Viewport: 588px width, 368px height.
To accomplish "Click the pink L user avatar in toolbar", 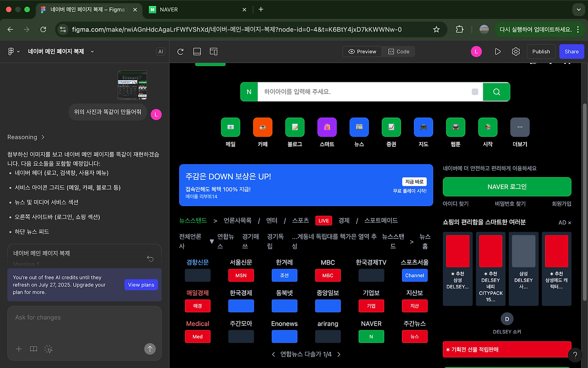I will 476,52.
